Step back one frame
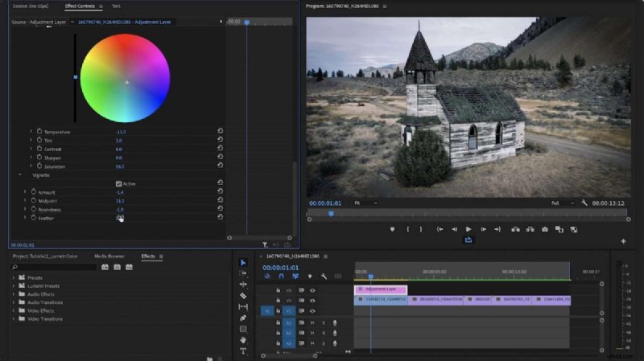Screen dimensions: 644x361 [454, 229]
